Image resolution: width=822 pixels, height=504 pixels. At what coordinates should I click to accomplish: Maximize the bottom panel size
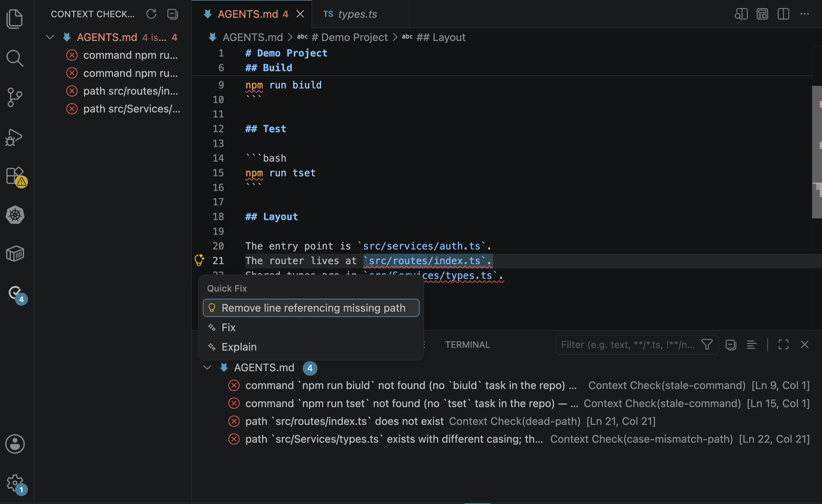click(x=783, y=344)
